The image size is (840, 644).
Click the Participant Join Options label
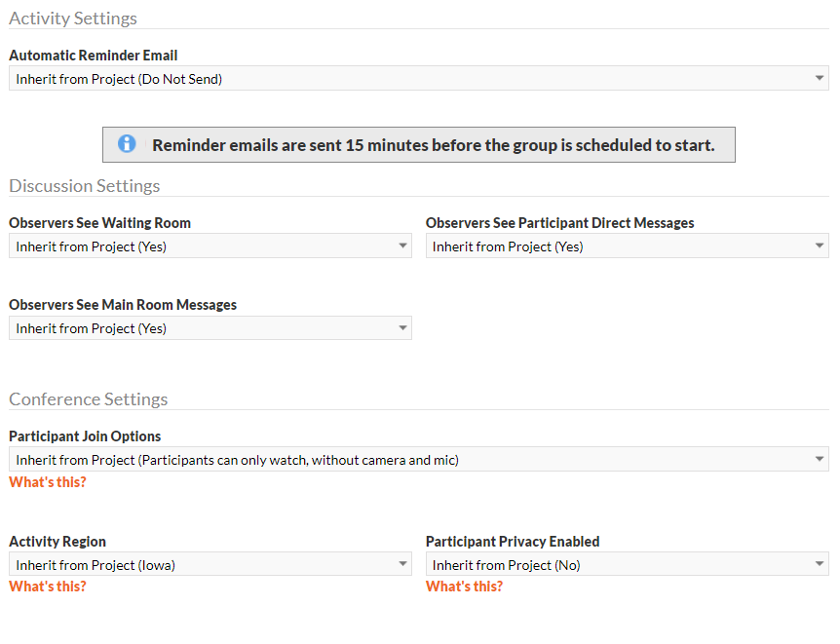[85, 436]
